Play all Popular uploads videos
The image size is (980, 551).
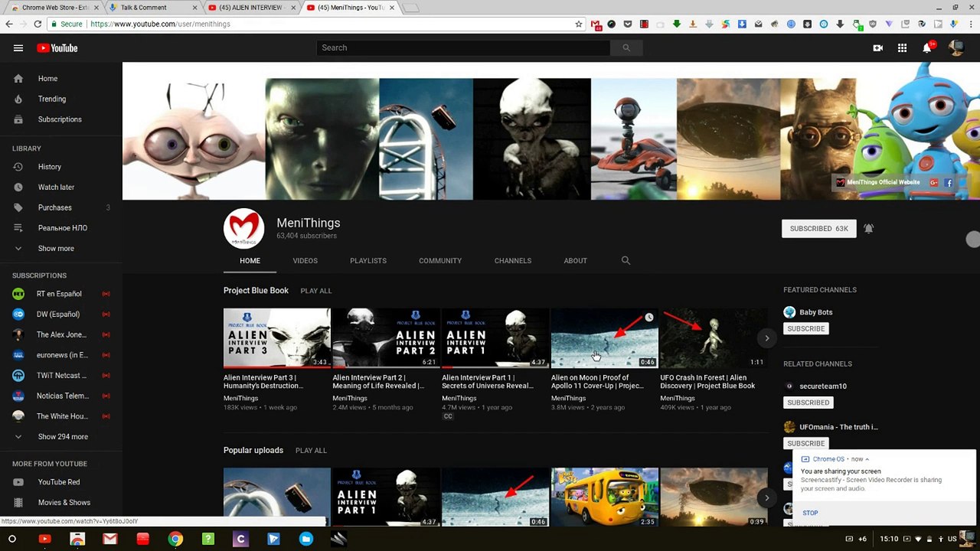click(x=311, y=451)
